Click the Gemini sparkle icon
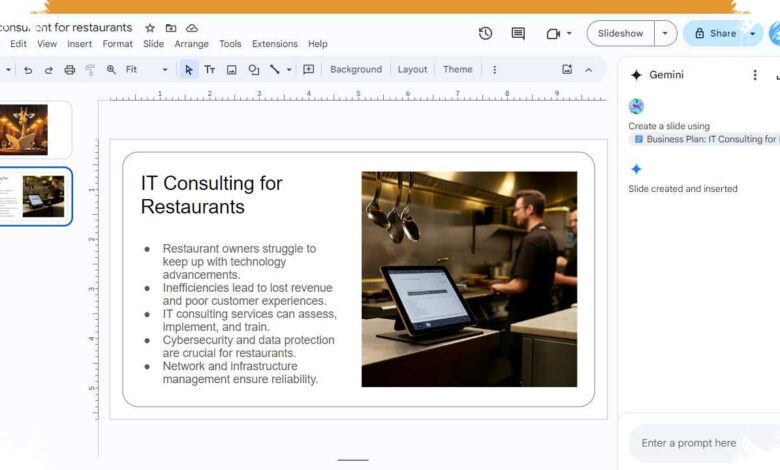This screenshot has width=780, height=470. pos(636,75)
